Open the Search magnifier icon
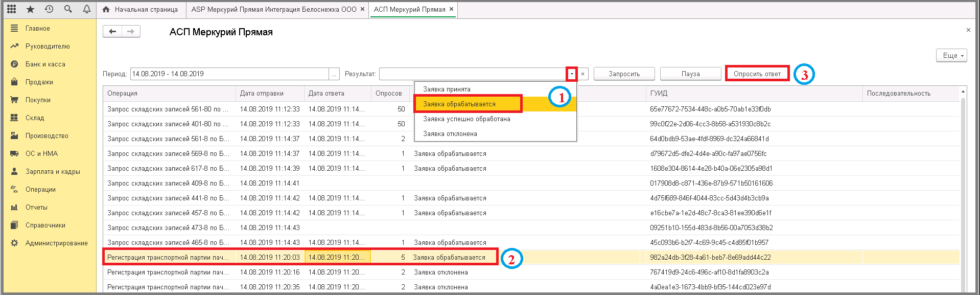The height and width of the screenshot is (295, 980). 68,9
